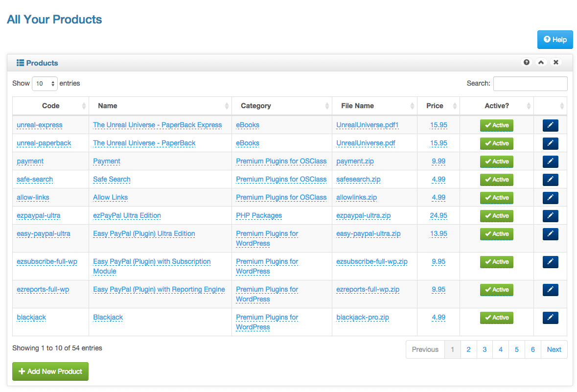Click the Next pagination button
Image resolution: width=577 pixels, height=392 pixels.
(x=554, y=349)
